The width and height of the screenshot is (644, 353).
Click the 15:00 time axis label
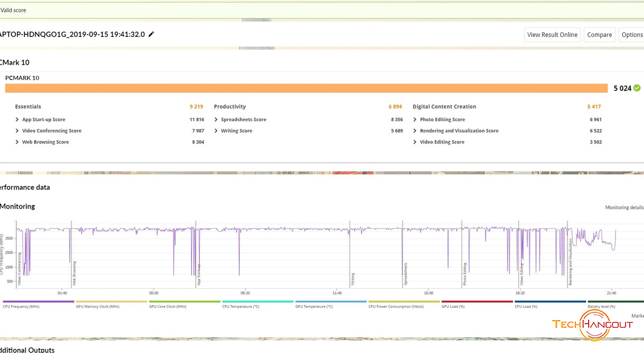pos(428,293)
